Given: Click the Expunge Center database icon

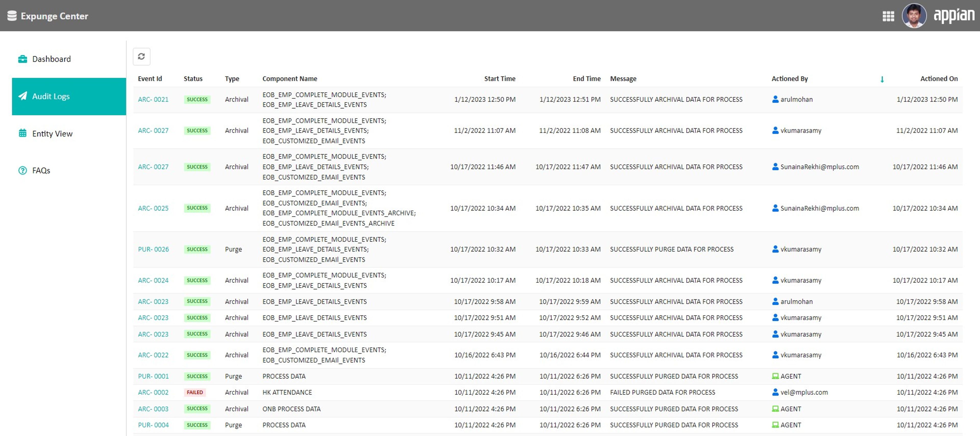Looking at the screenshot, I should 12,16.
